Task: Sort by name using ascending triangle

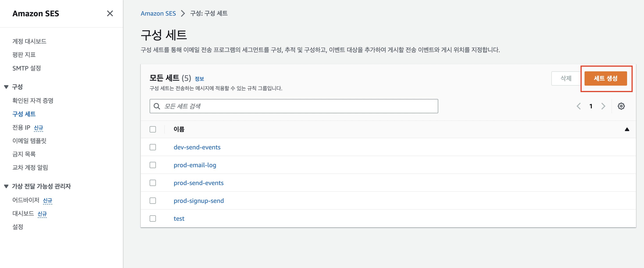Action: click(627, 129)
